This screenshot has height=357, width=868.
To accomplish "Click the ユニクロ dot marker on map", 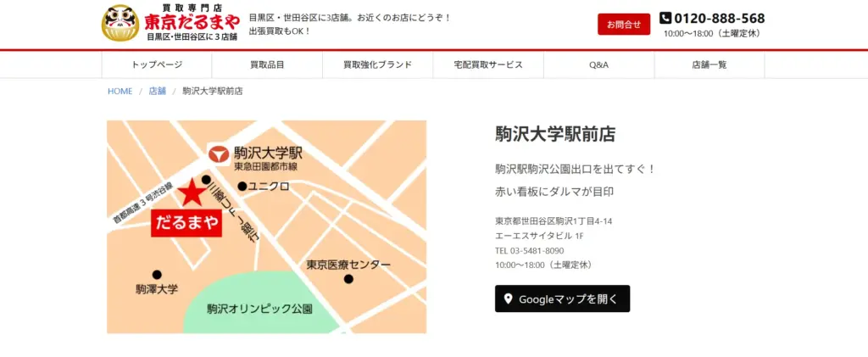I will coord(242,186).
